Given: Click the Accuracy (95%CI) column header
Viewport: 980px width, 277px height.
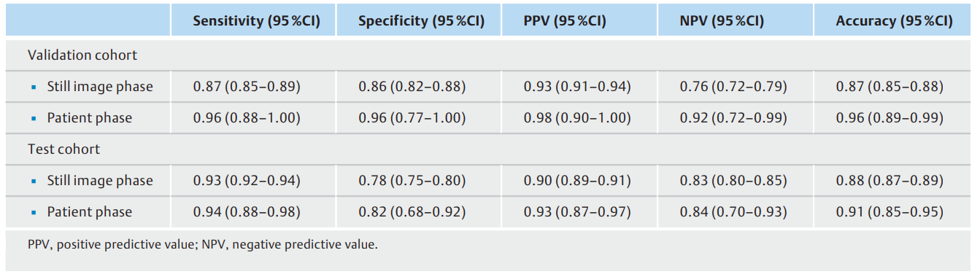Looking at the screenshot, I should click(894, 21).
